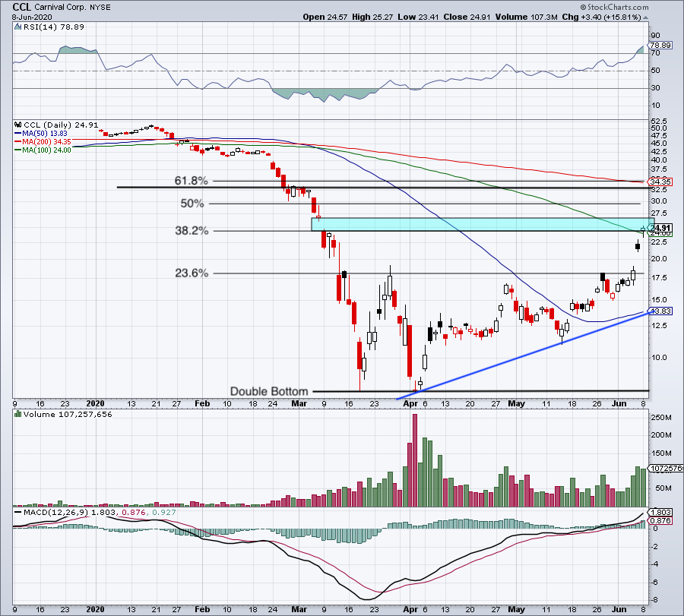Click the Apr label beneath the MACD panel

click(x=410, y=609)
